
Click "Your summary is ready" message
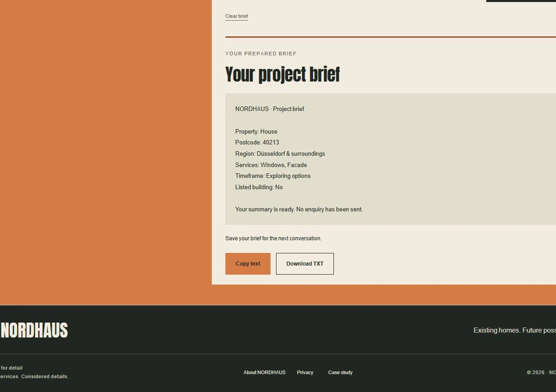(299, 209)
